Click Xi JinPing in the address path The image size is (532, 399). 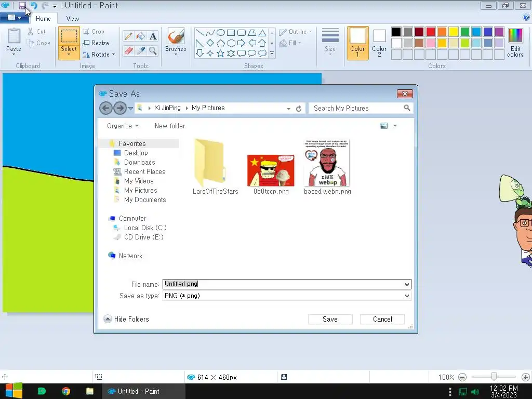pyautogui.click(x=167, y=108)
